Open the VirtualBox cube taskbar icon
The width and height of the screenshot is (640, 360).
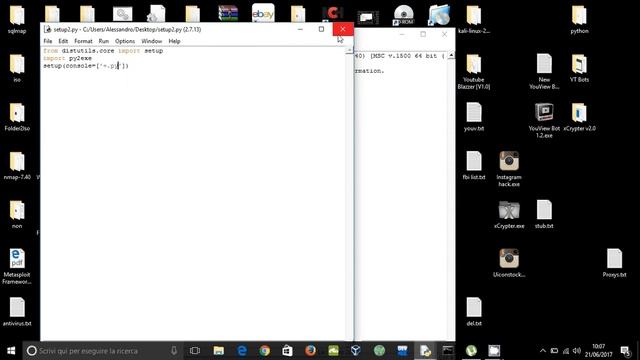point(356,351)
